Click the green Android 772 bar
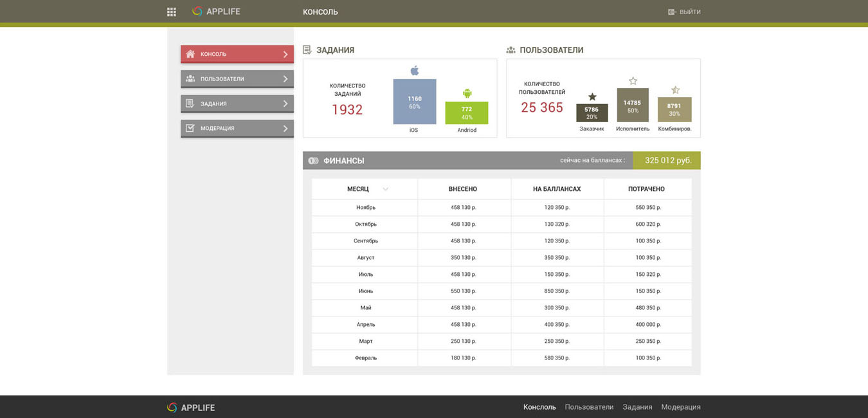 pos(467,113)
